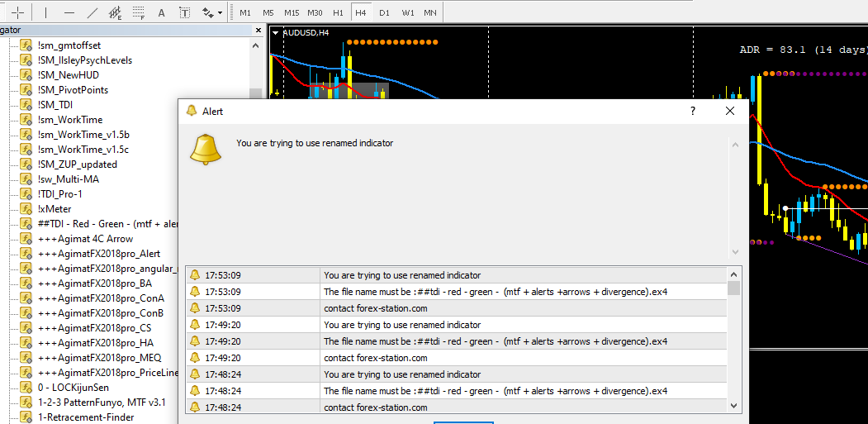
Task: Toggle the H4 timeframe button
Action: 361,12
